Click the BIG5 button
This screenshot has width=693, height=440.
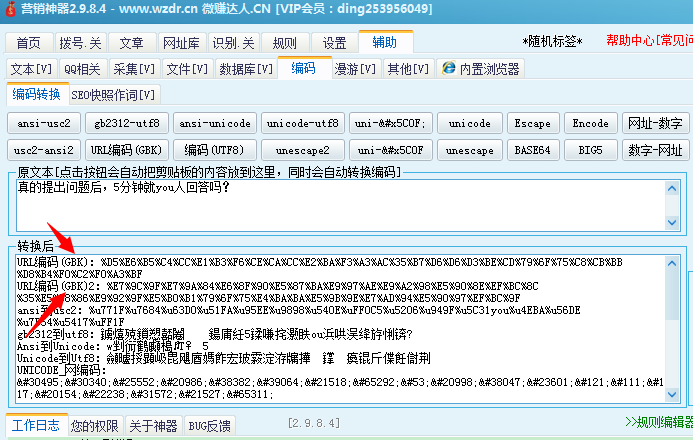coord(590,150)
